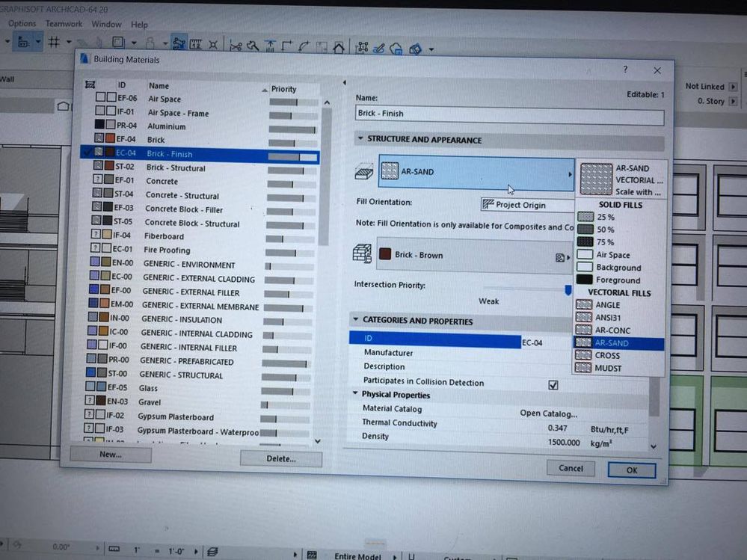This screenshot has height=560, width=747.
Task: Click the Name field containing Brick - Finish
Action: tap(509, 115)
